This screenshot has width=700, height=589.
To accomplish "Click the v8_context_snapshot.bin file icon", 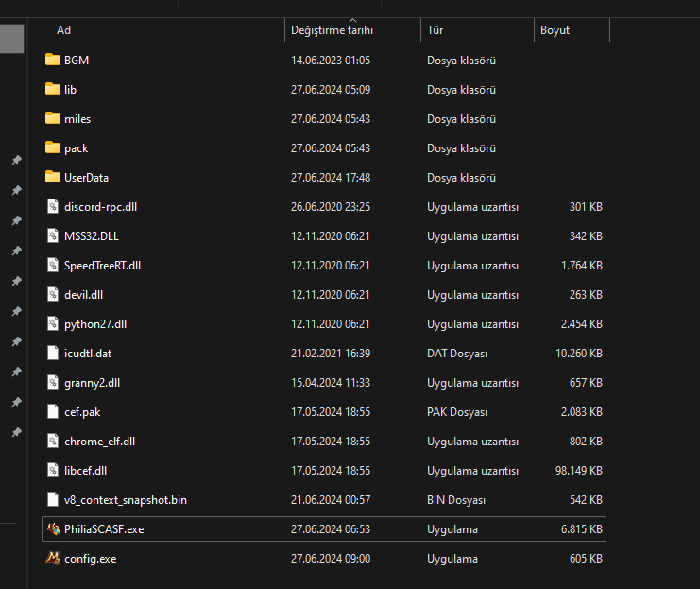I will (53, 499).
